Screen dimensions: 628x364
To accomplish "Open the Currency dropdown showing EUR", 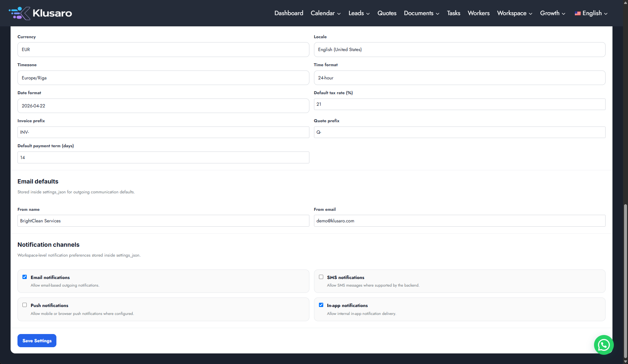I will [x=163, y=49].
